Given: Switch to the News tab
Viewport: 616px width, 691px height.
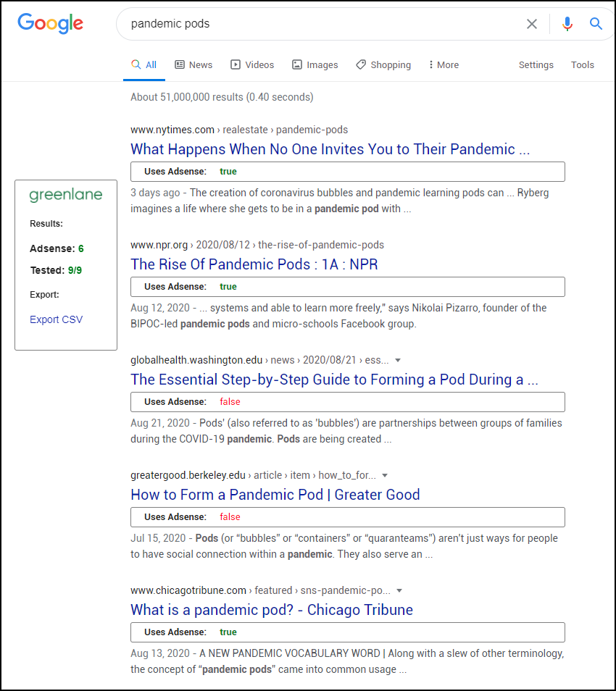Looking at the screenshot, I should click(193, 64).
